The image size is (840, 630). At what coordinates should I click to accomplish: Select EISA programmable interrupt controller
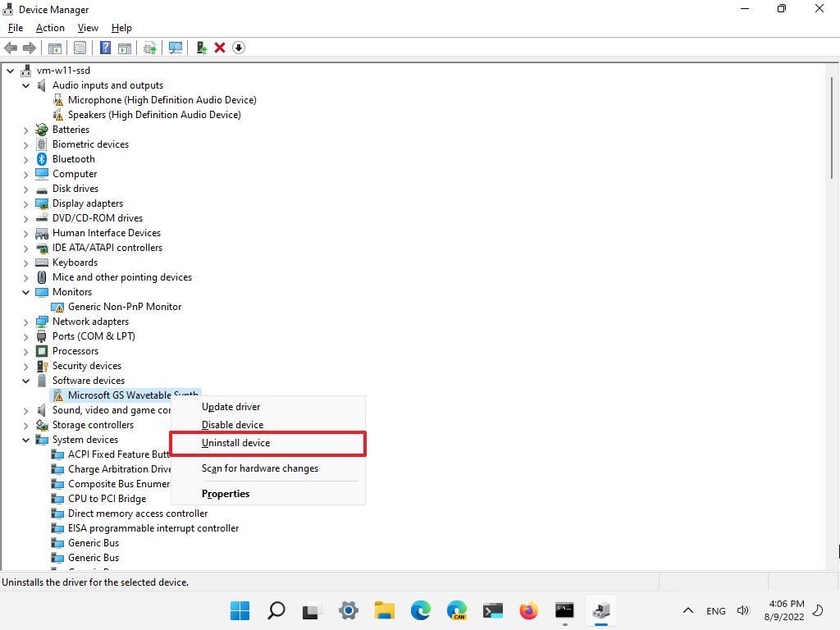pos(153,528)
